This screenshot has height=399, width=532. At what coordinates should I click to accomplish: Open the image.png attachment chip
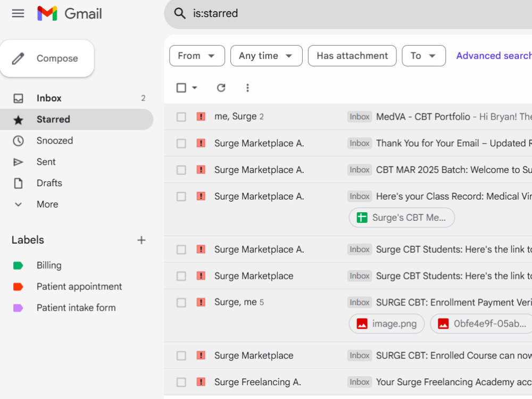(x=387, y=323)
